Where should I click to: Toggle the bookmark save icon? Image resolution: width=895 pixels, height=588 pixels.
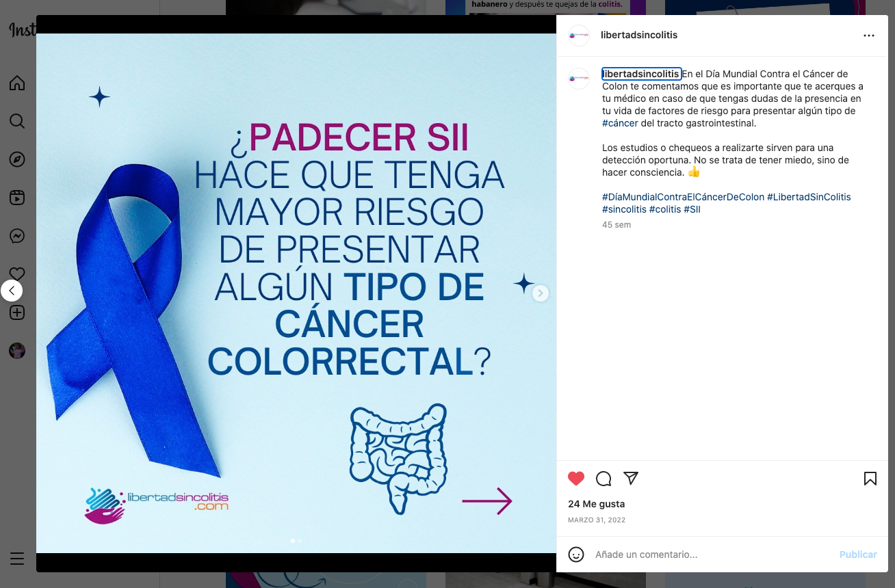pyautogui.click(x=870, y=479)
